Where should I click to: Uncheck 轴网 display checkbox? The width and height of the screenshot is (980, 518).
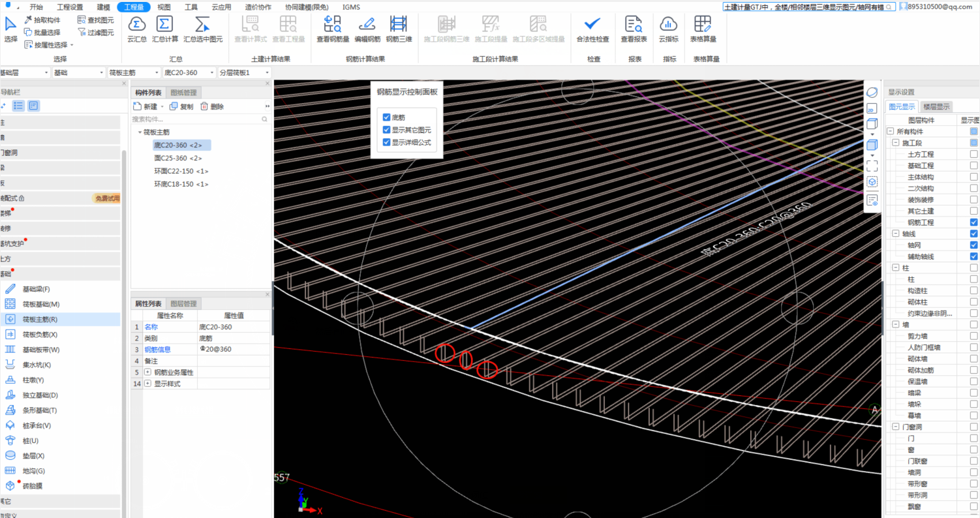(973, 245)
